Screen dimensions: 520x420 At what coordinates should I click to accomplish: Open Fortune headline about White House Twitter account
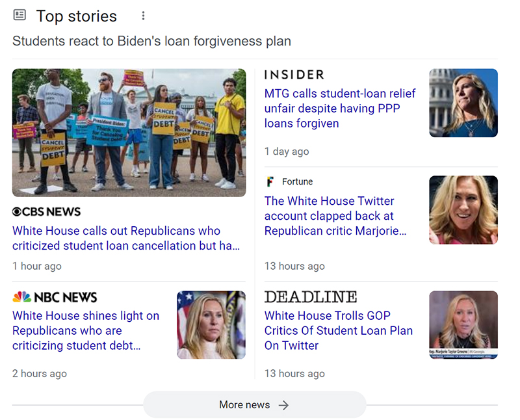[335, 216]
